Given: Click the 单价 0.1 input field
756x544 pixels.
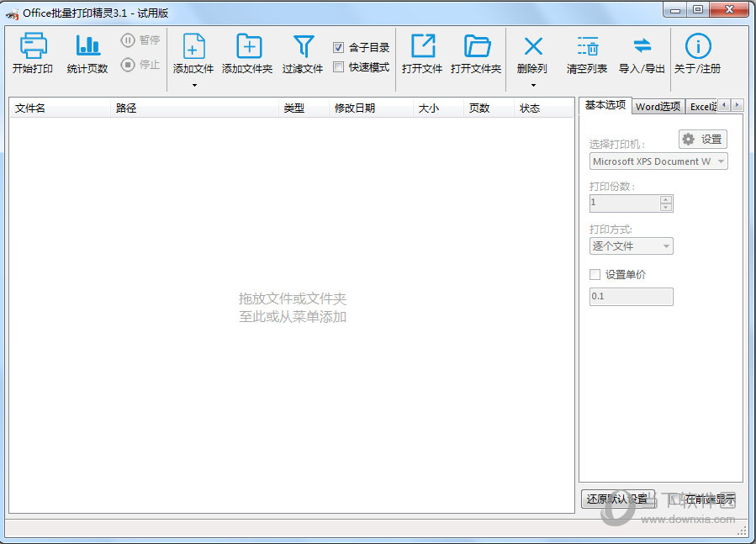Looking at the screenshot, I should pyautogui.click(x=632, y=297).
